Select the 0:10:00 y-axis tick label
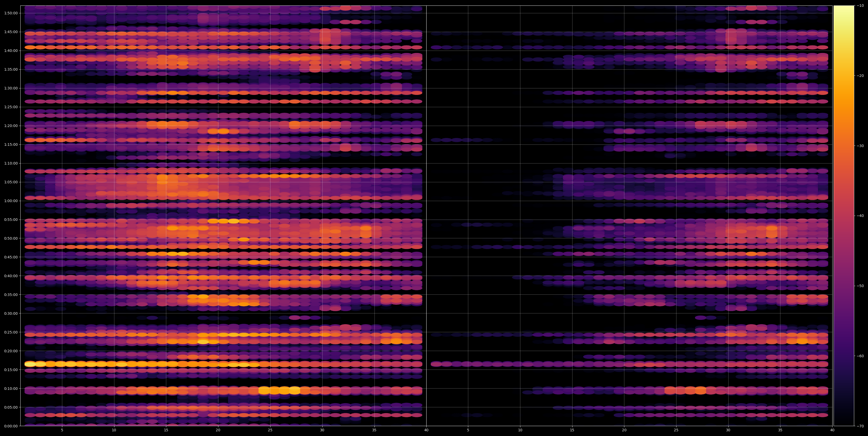 point(11,389)
